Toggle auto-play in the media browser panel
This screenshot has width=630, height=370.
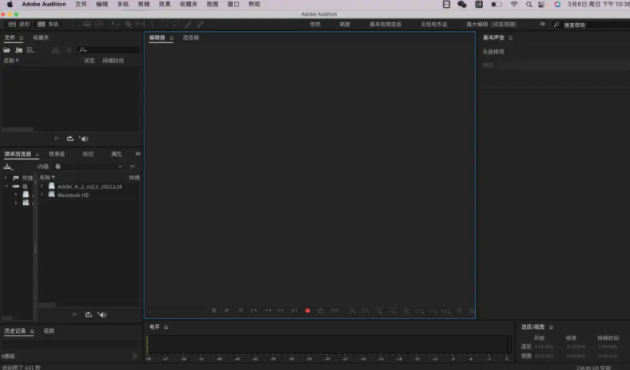(x=102, y=315)
